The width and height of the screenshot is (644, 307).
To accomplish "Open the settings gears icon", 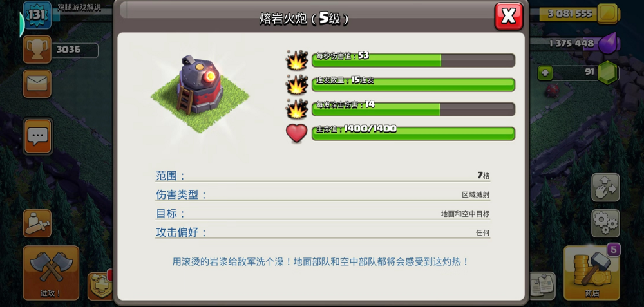I will coord(605,223).
